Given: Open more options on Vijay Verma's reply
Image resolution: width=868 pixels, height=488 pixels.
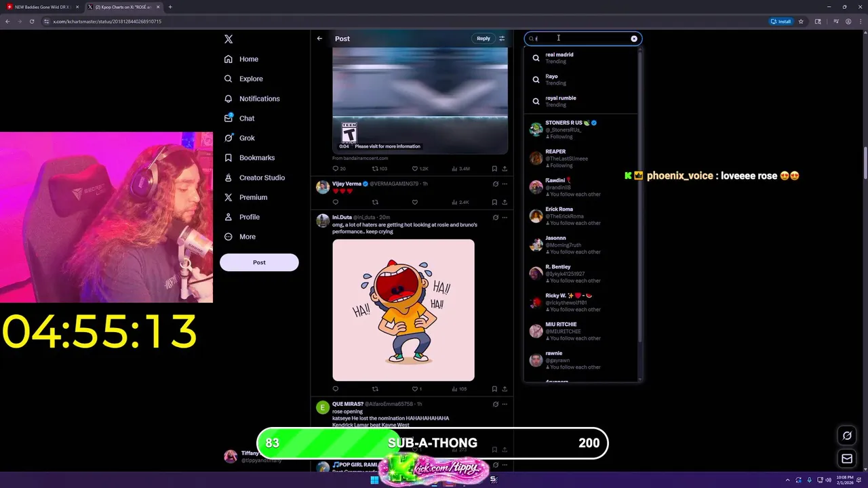Looking at the screenshot, I should click(x=505, y=184).
